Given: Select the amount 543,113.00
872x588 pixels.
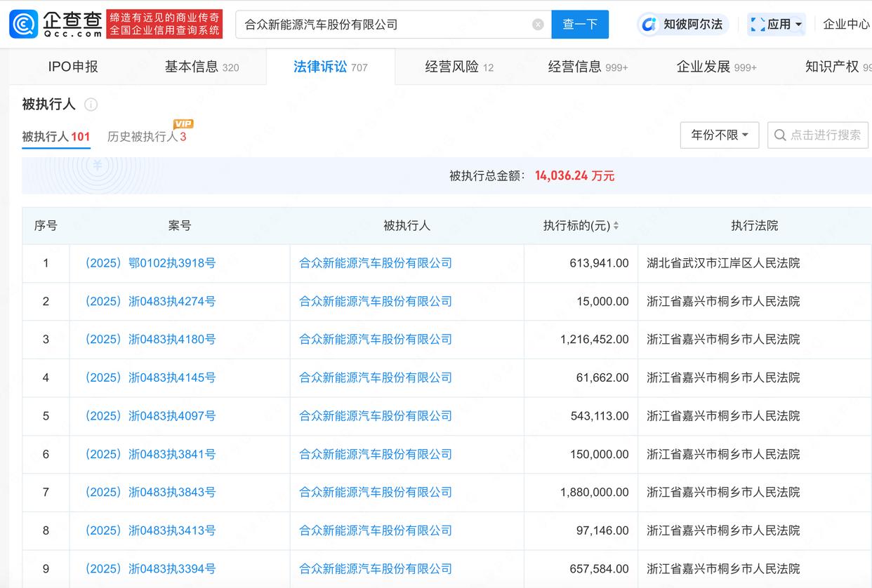Looking at the screenshot, I should pyautogui.click(x=600, y=415).
